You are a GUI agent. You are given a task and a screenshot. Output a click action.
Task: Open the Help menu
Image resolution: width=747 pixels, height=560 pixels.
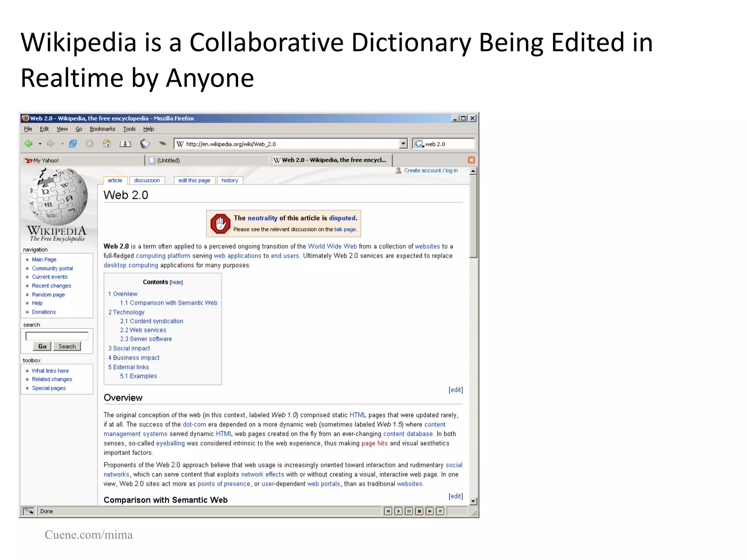tap(148, 129)
